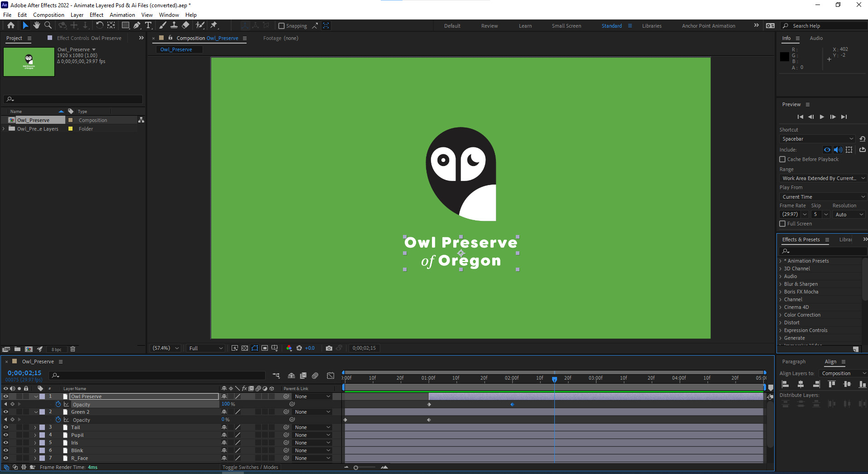
Task: Activate the Type tool
Action: [x=148, y=25]
